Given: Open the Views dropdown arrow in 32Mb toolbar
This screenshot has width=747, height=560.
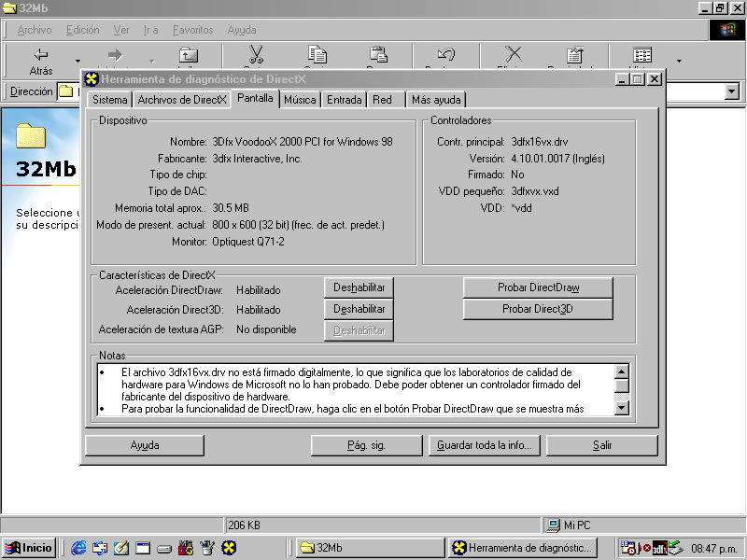Looking at the screenshot, I should point(679,61).
